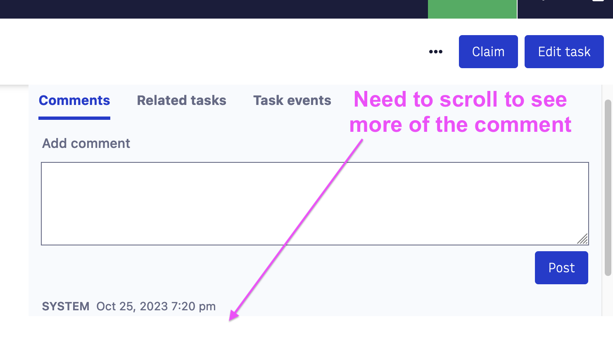The width and height of the screenshot is (613, 364).
Task: Post the comment
Action: click(561, 268)
